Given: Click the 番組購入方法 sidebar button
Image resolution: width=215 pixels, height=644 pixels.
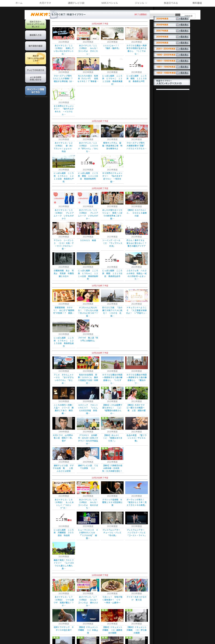Looking at the screenshot, I should tap(35, 35).
